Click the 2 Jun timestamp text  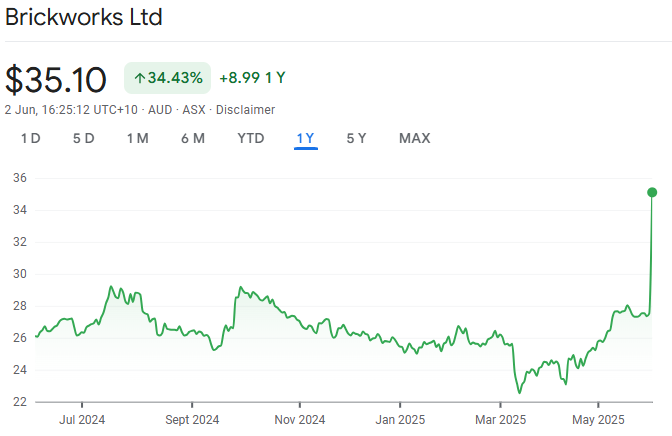[x=71, y=109]
